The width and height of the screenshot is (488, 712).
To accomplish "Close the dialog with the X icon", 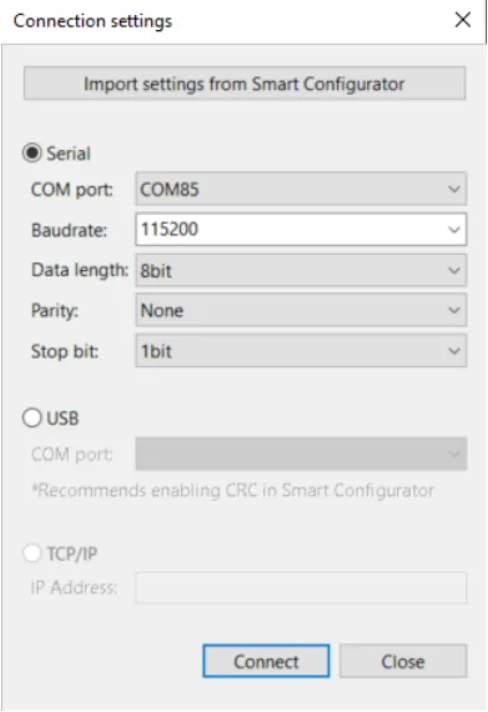I will point(463,20).
